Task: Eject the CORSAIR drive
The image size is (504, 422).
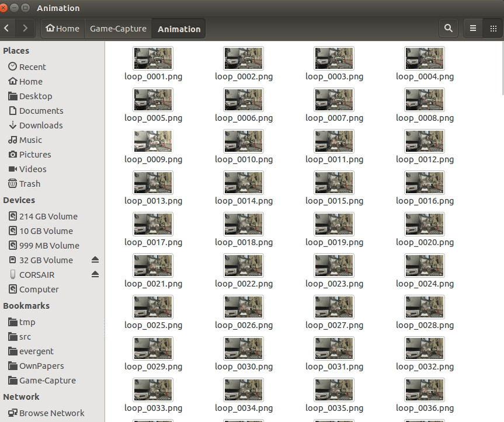Action: coord(95,274)
